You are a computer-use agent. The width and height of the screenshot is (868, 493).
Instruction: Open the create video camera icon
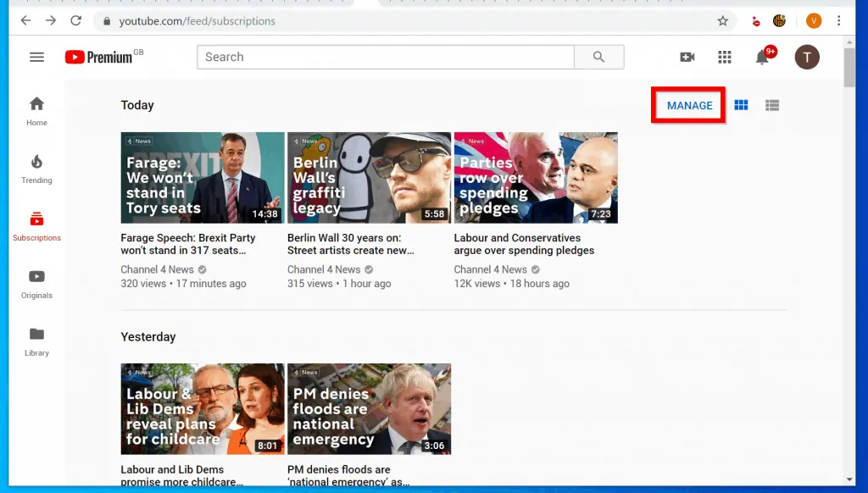pyautogui.click(x=687, y=57)
